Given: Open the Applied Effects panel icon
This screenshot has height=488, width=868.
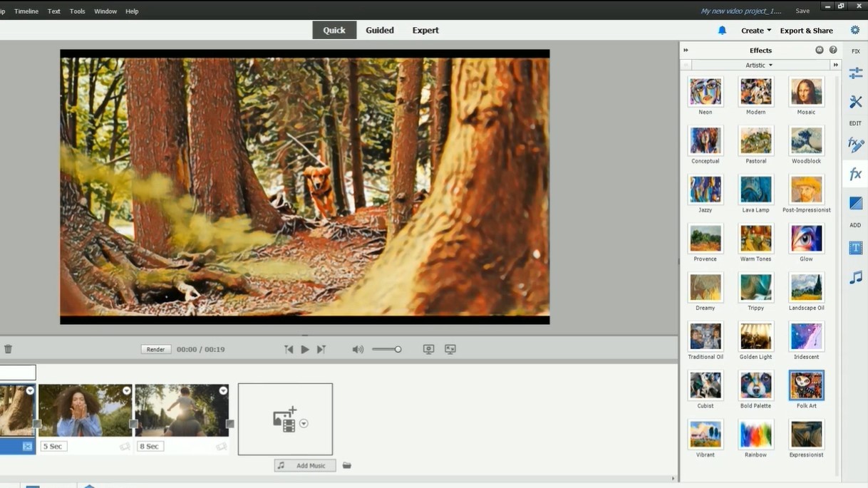Looking at the screenshot, I should click(855, 145).
